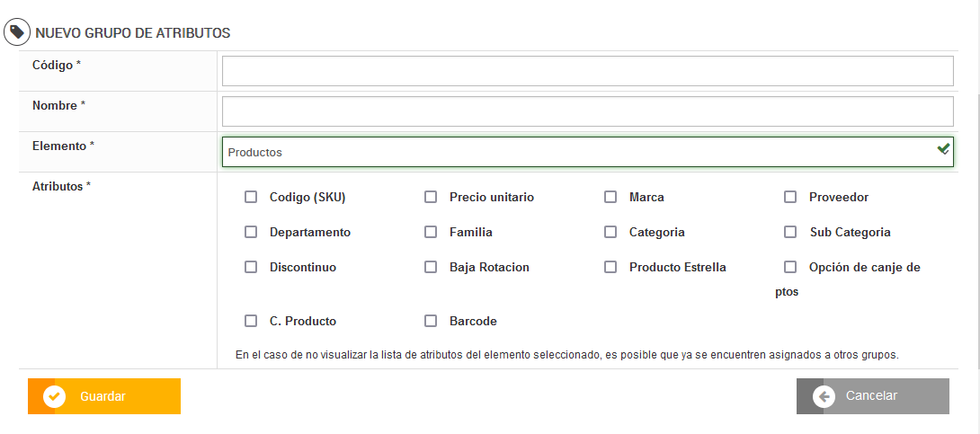980x434 pixels.
Task: Toggle the Sub Categoria checkbox
Action: tap(790, 232)
